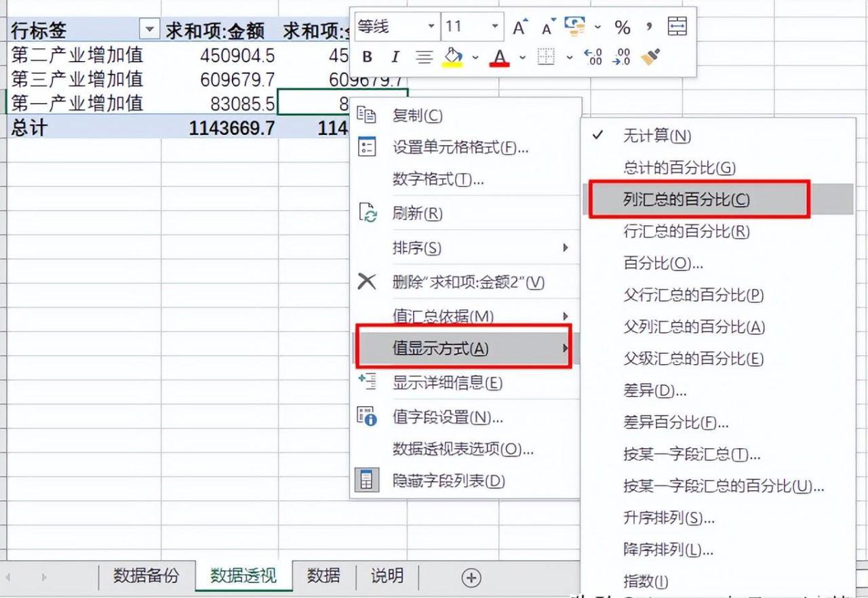The image size is (868, 598).
Task: Click the X icon beside 删除 求和项:金额2
Action: tap(367, 281)
